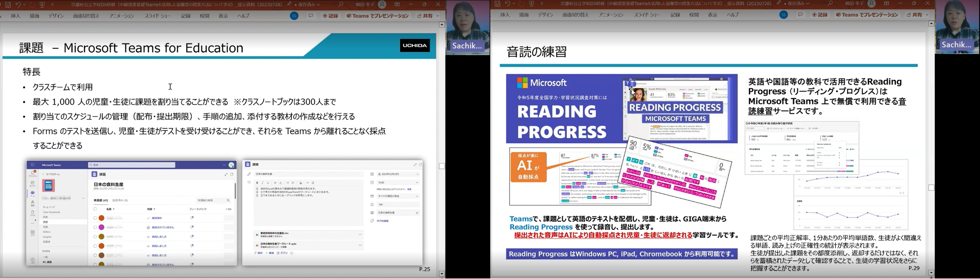Select the left webcam thumbnail labeled Sachik...
The height and width of the screenshot is (279, 980).
coord(467,27)
